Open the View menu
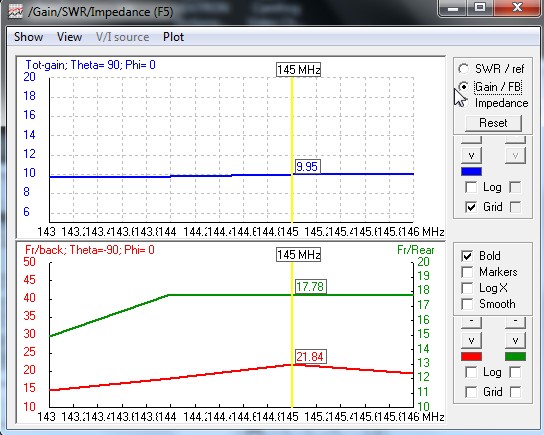 tap(69, 37)
